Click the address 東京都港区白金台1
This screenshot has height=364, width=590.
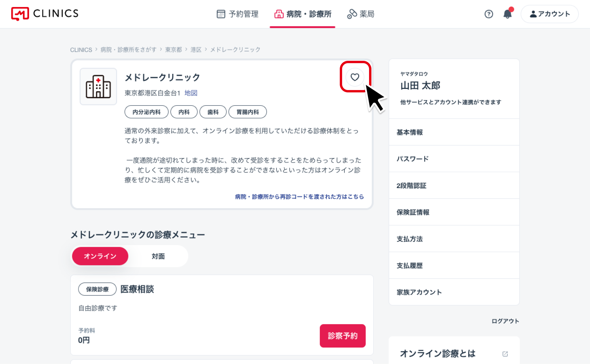pos(152,93)
